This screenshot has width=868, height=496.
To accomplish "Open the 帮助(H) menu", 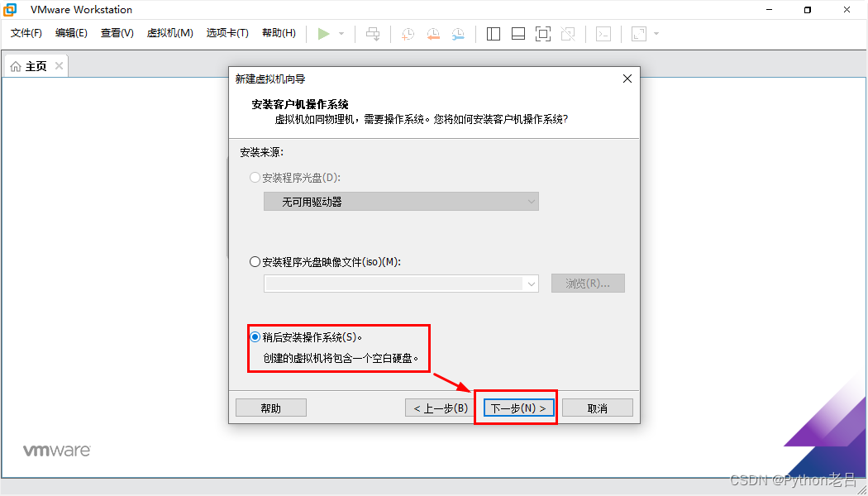I will [279, 33].
